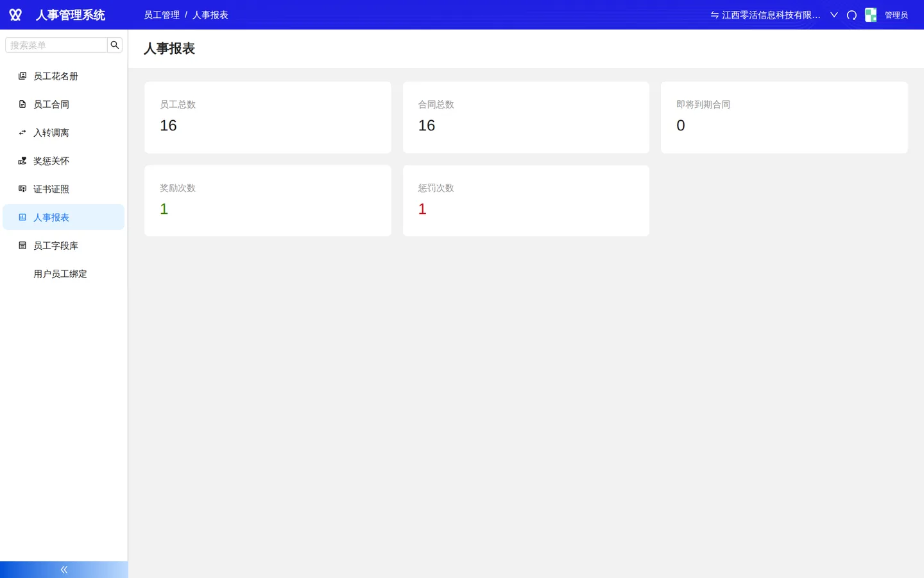Expand the company selector dropdown arrow

point(834,15)
